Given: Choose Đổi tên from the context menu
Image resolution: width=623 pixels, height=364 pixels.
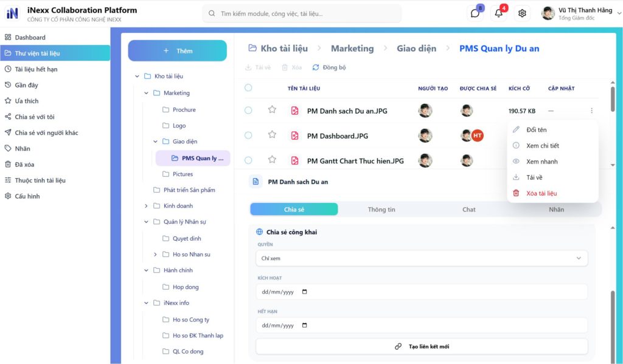Looking at the screenshot, I should click(x=536, y=130).
